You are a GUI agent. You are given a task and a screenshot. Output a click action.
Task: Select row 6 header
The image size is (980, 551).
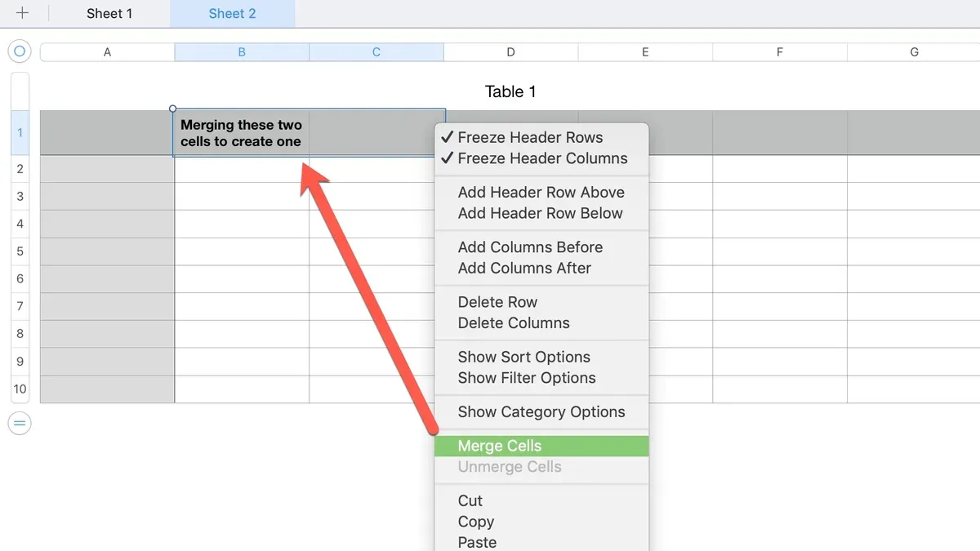20,279
